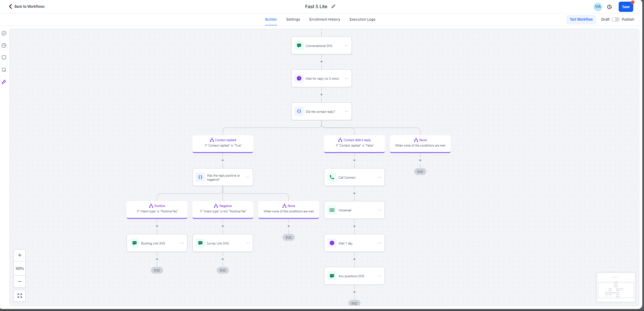Add a step after Conversational SMS
Viewport: 644px width, 311px height.
321,62
